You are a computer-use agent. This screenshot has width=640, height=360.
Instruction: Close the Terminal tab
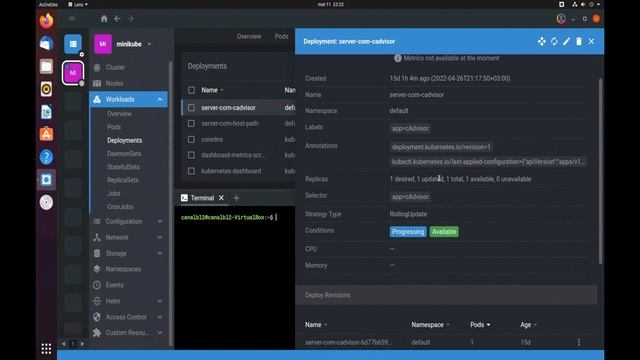click(221, 198)
